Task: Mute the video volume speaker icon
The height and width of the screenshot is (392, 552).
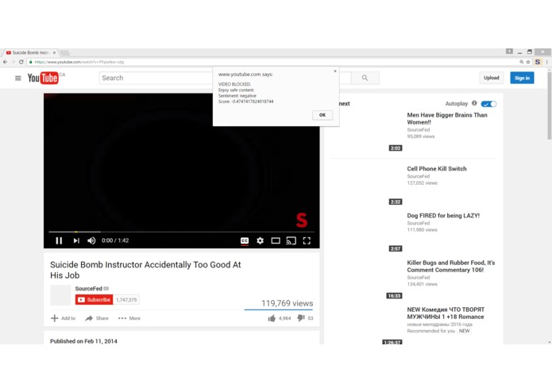Action: pos(91,240)
